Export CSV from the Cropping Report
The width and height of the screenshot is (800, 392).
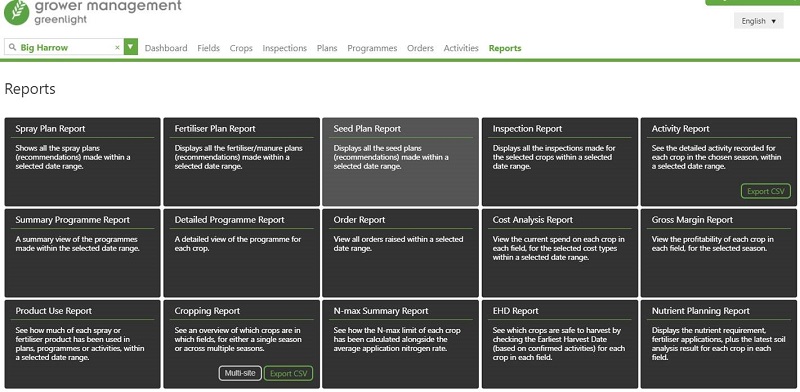point(289,374)
